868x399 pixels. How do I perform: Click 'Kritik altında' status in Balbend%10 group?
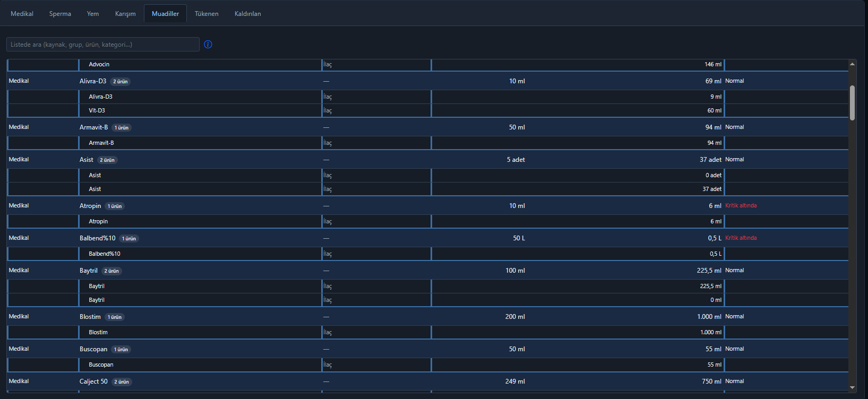coord(741,238)
